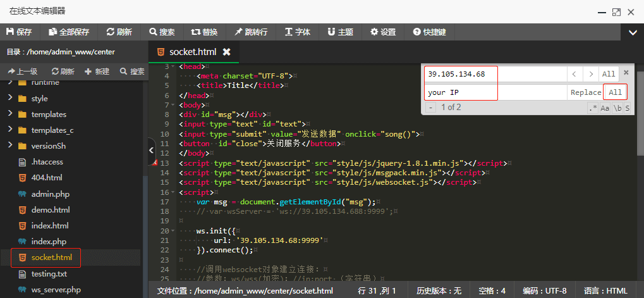Go to the next search match

click(590, 74)
